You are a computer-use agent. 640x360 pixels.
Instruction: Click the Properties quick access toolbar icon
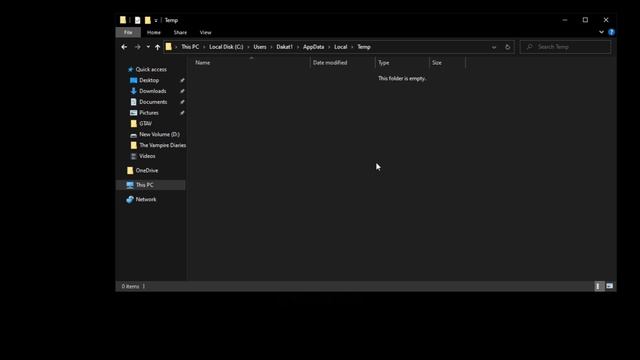[138, 20]
